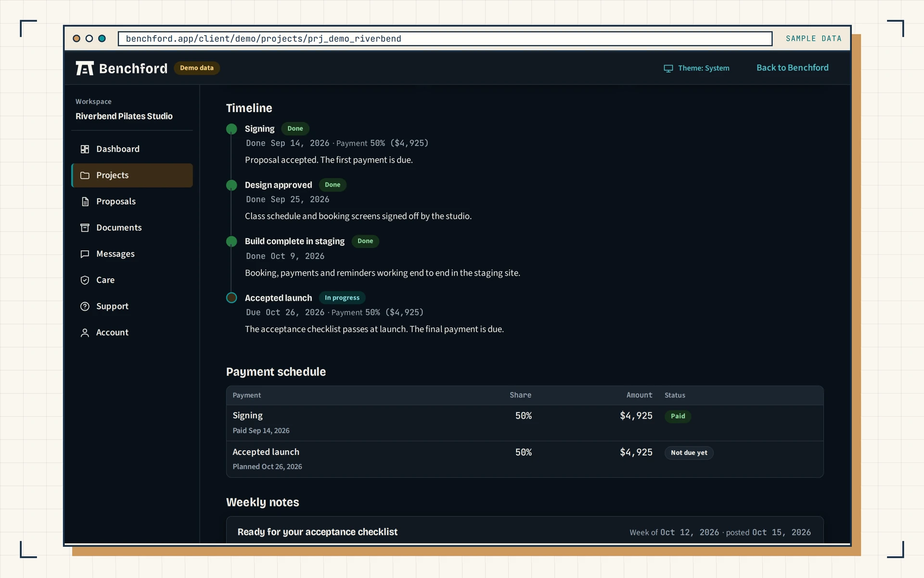The height and width of the screenshot is (578, 924).
Task: Click the Accepted launch timeline marker dot
Action: coord(231,298)
